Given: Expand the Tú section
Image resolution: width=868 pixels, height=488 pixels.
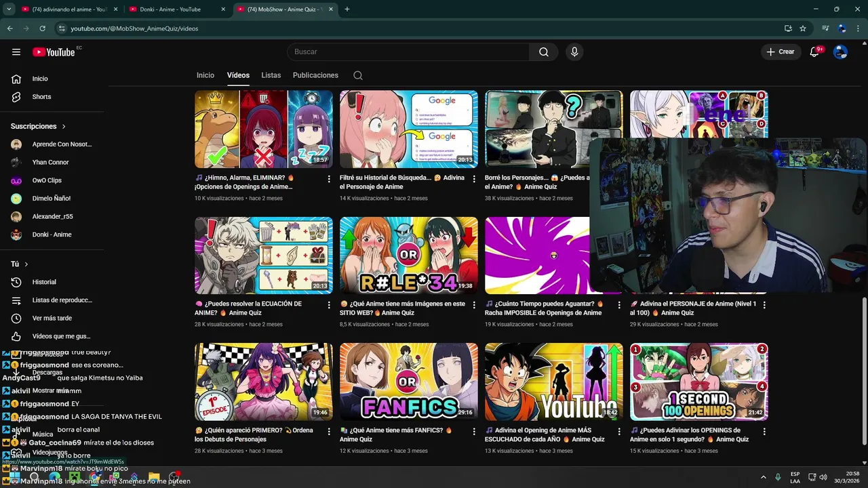Looking at the screenshot, I should [x=20, y=264].
